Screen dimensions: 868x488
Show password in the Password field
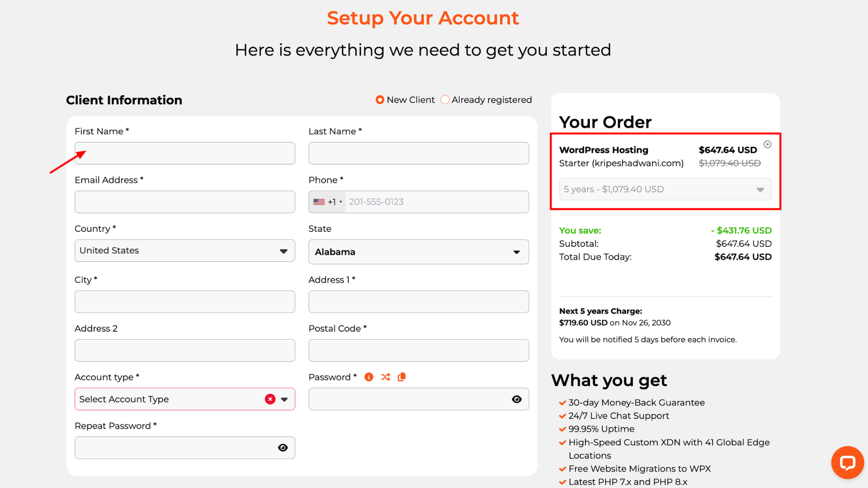pos(517,399)
